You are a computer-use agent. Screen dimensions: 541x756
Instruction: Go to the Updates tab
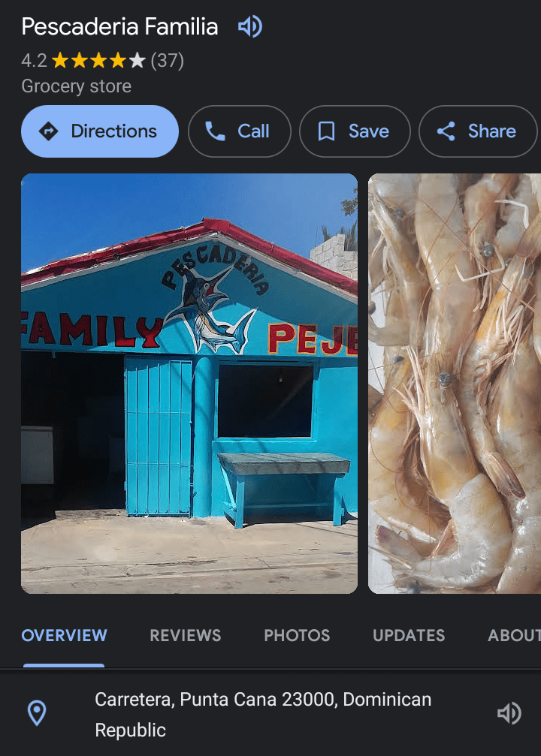(x=409, y=636)
